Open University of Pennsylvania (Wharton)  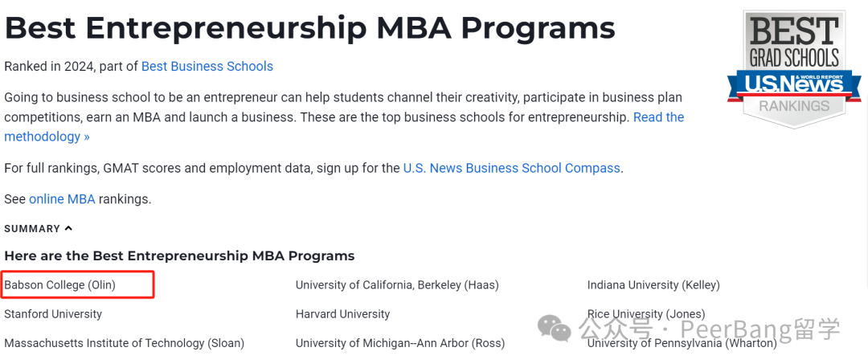(682, 343)
